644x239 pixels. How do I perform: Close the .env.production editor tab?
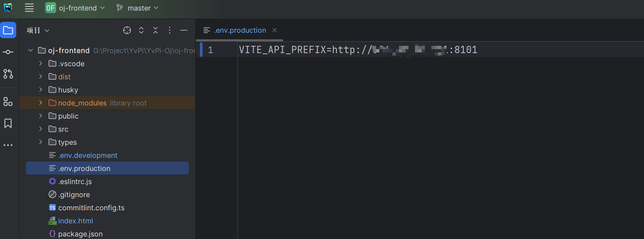tap(274, 30)
